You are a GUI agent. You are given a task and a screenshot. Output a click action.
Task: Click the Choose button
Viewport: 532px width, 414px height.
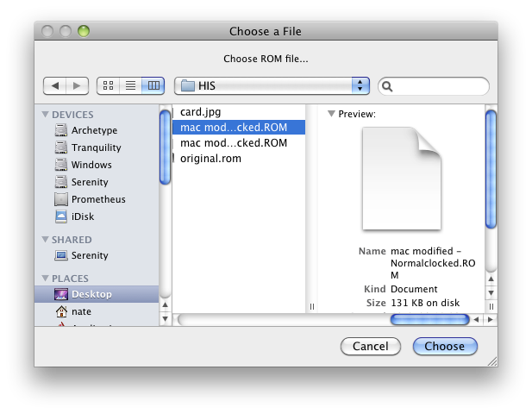[x=445, y=346]
